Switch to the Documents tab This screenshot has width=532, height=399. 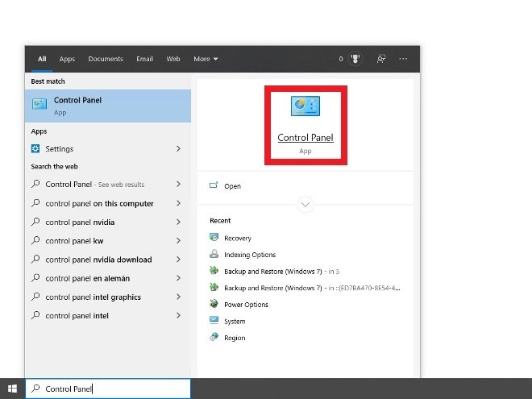tap(106, 59)
